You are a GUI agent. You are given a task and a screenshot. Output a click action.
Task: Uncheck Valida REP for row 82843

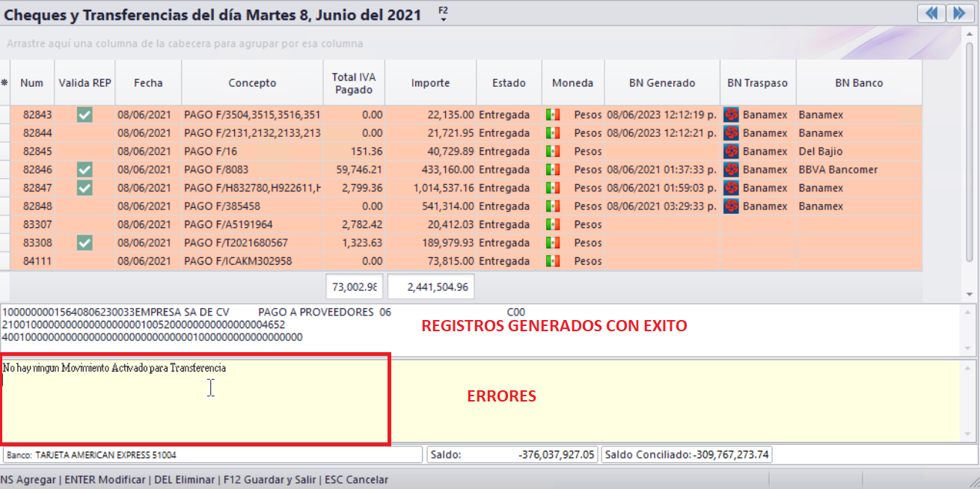(x=85, y=115)
